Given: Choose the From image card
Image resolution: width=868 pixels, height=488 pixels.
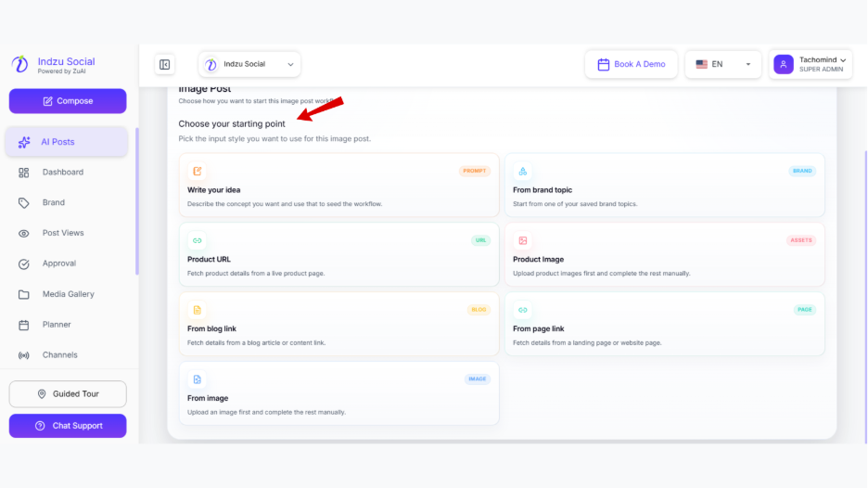Looking at the screenshot, I should point(338,393).
